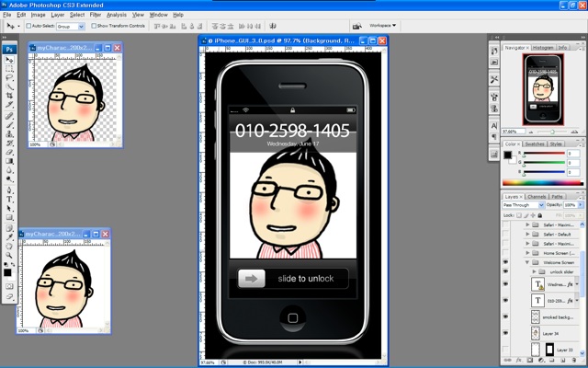Open the Pass Through blend mode dropdown
The width and height of the screenshot is (588, 368).
point(523,205)
